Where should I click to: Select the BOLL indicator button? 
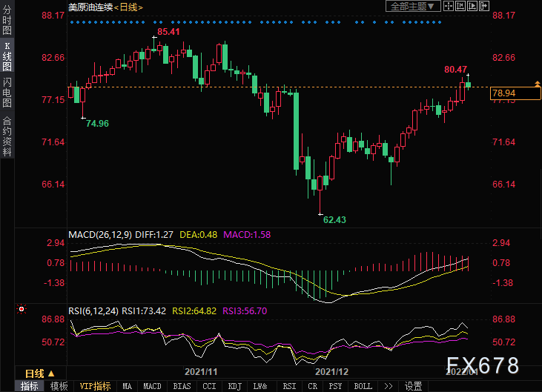[x=363, y=386]
